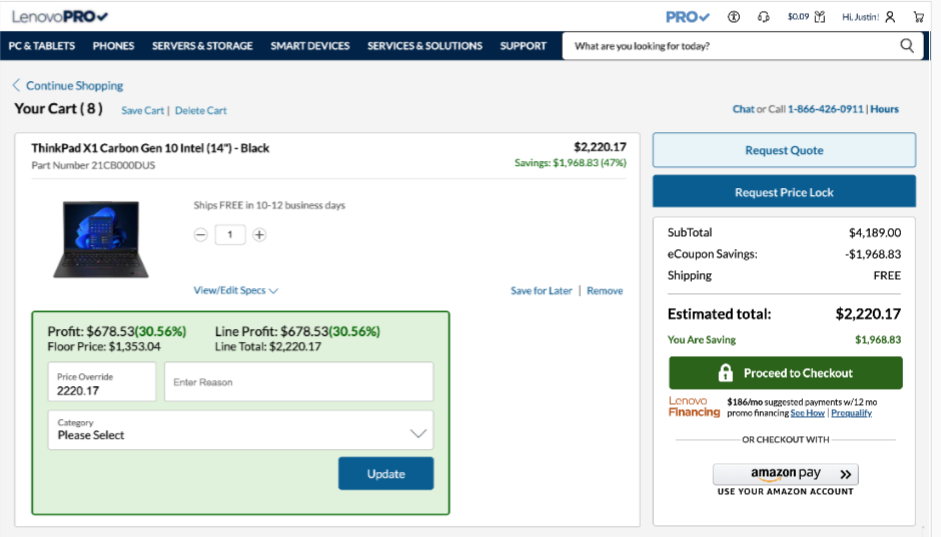Remove the ThinkPad X1 Carbon from cart

[604, 290]
